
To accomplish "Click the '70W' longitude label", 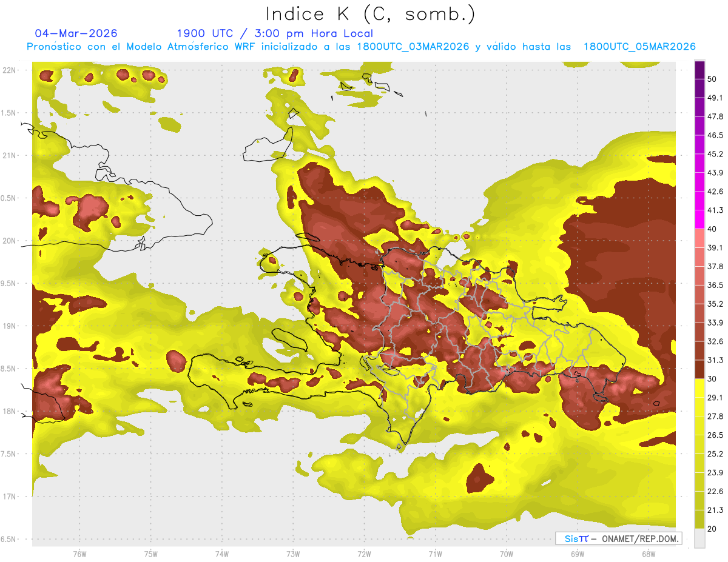I will [506, 554].
